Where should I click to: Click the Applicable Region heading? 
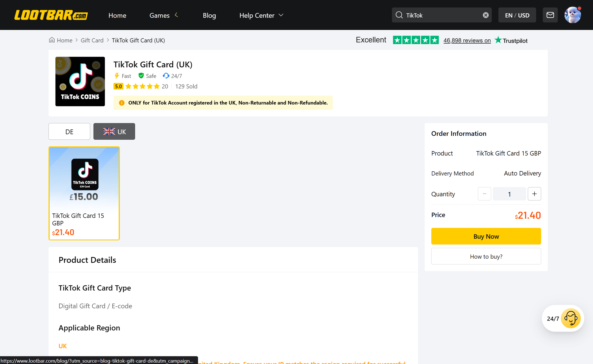(x=89, y=328)
